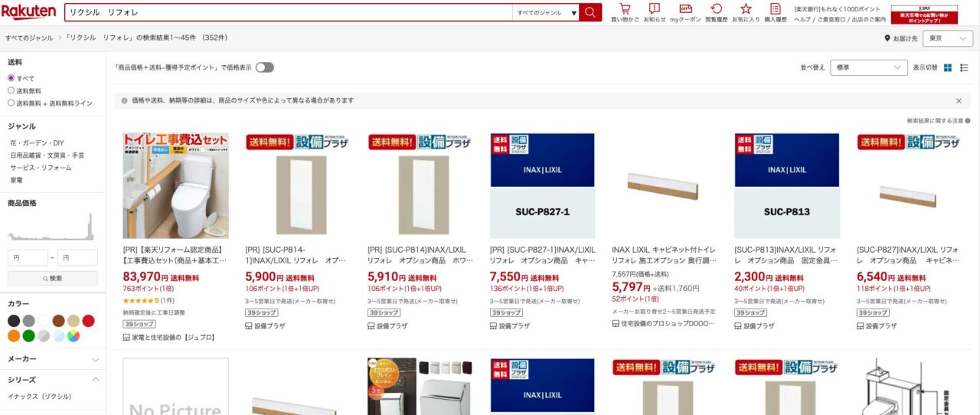The height and width of the screenshot is (415, 980).
Task: Open the myクーポン coupon icon
Action: (685, 12)
